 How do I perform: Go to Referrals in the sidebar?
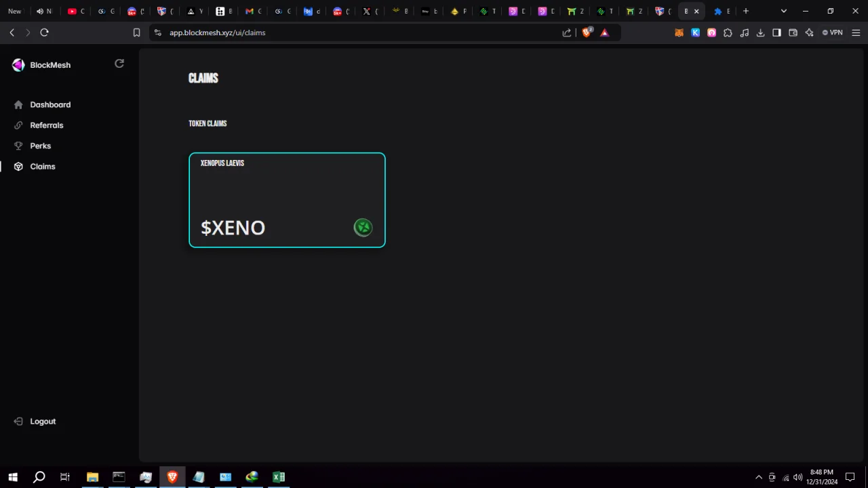click(47, 125)
